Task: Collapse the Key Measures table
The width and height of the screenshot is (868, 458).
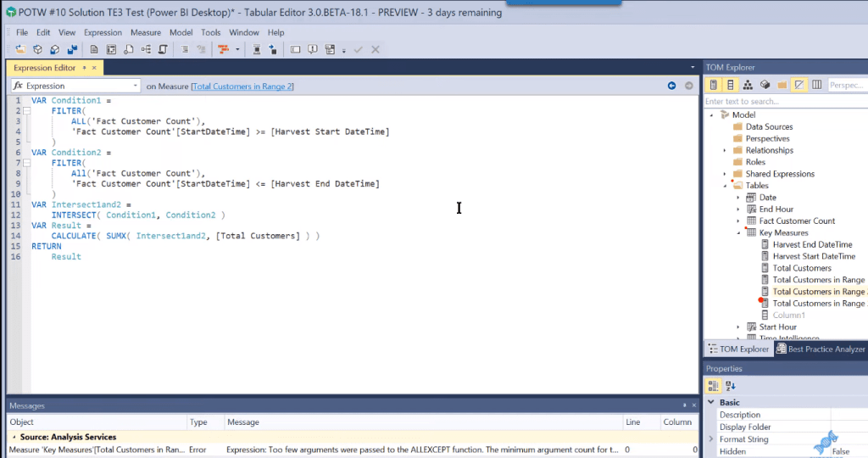Action: [738, 233]
